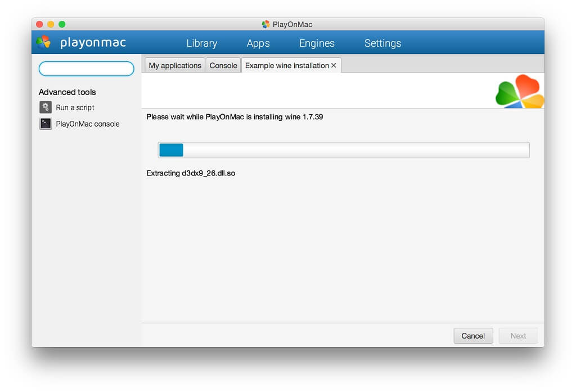
Task: Click the large clover logo in installer
Action: pos(519,91)
